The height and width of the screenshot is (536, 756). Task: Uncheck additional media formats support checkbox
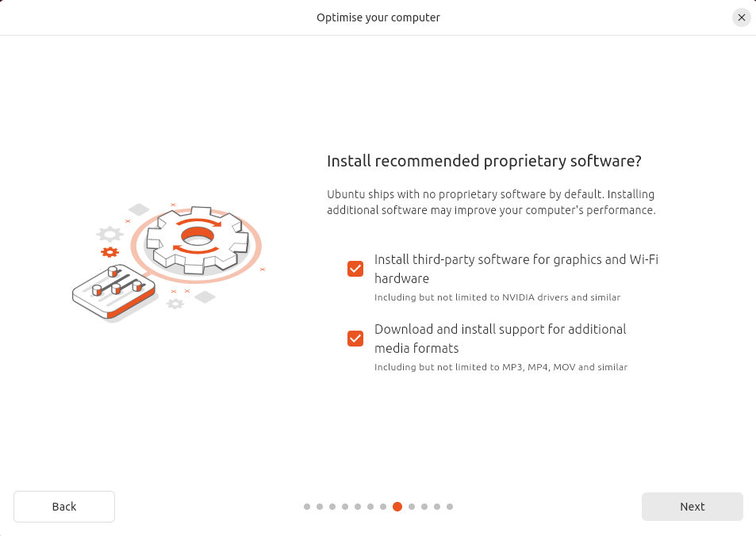[355, 339]
